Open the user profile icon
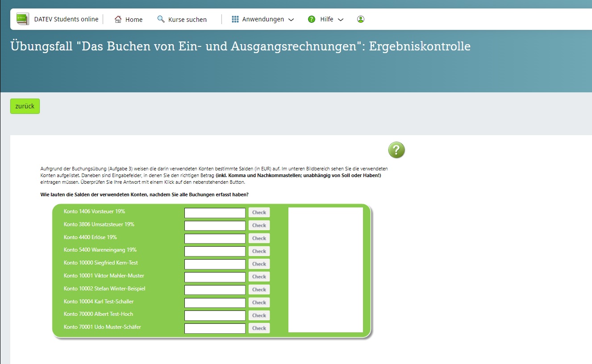 pyautogui.click(x=360, y=19)
